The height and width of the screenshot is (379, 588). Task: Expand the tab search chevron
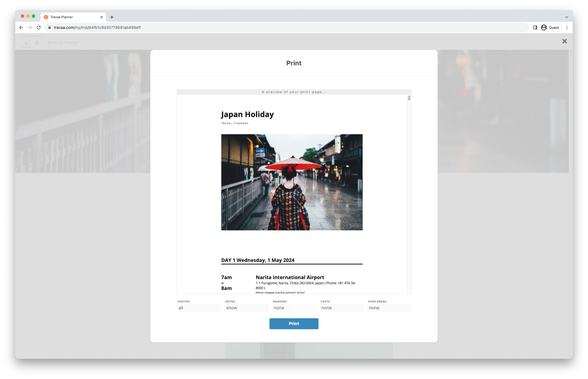coord(567,17)
